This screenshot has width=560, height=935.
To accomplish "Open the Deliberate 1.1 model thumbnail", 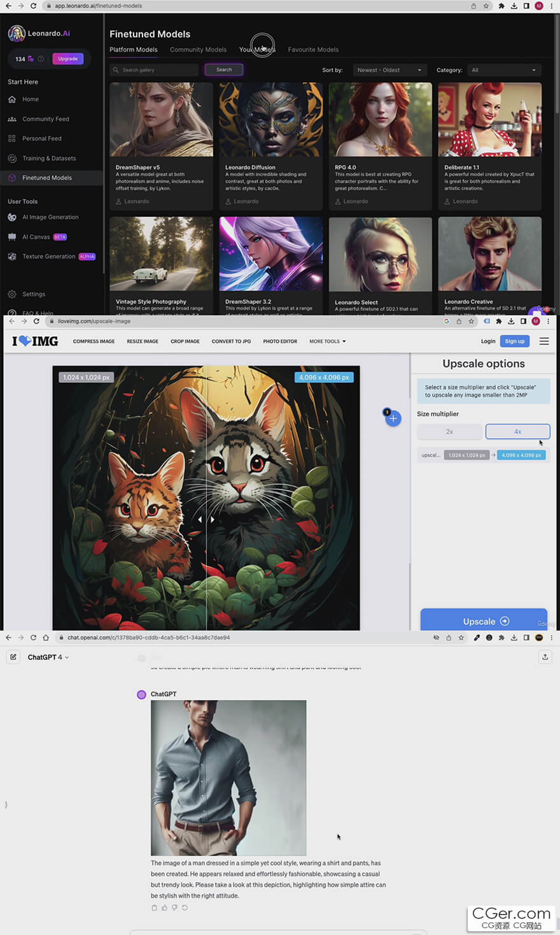I will point(489,120).
